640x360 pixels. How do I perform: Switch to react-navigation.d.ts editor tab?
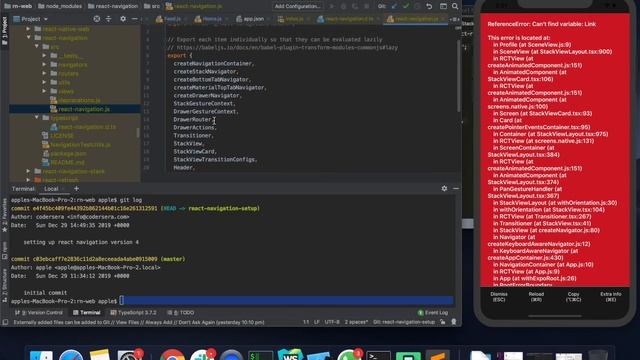[x=346, y=19]
